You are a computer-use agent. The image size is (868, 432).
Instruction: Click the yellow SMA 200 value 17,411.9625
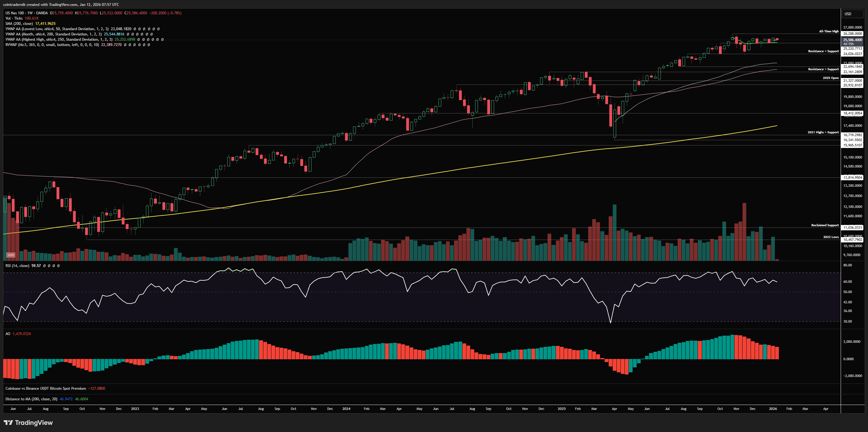[45, 24]
